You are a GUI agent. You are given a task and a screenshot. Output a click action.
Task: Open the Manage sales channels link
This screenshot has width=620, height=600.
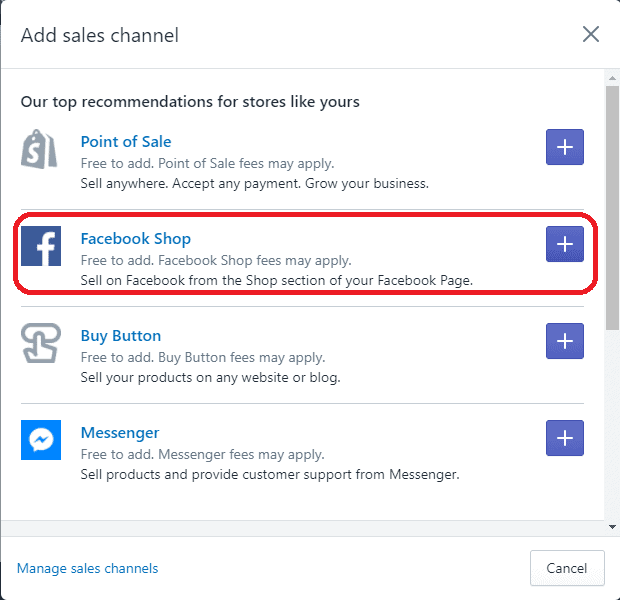click(x=87, y=568)
